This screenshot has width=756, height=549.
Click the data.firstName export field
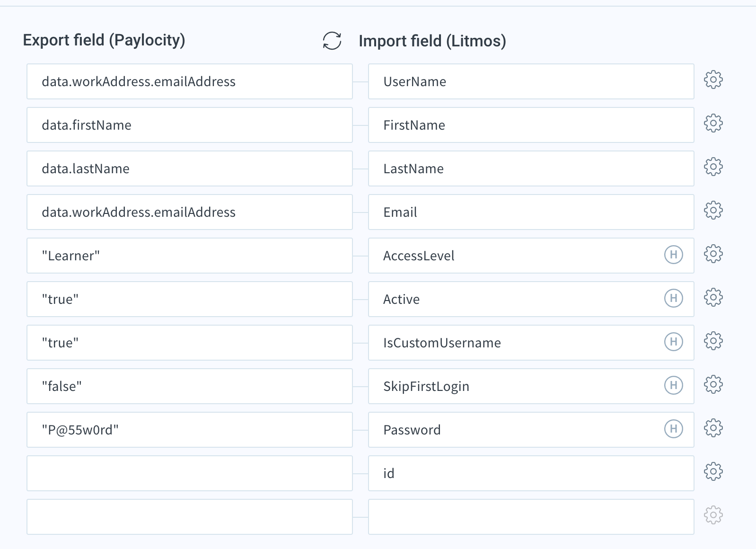tap(190, 125)
